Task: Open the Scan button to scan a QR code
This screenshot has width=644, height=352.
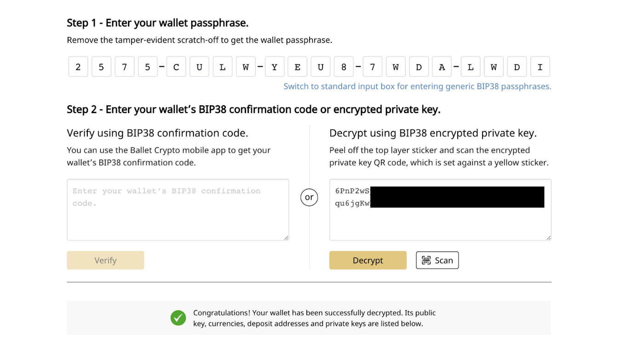Action: [437, 260]
